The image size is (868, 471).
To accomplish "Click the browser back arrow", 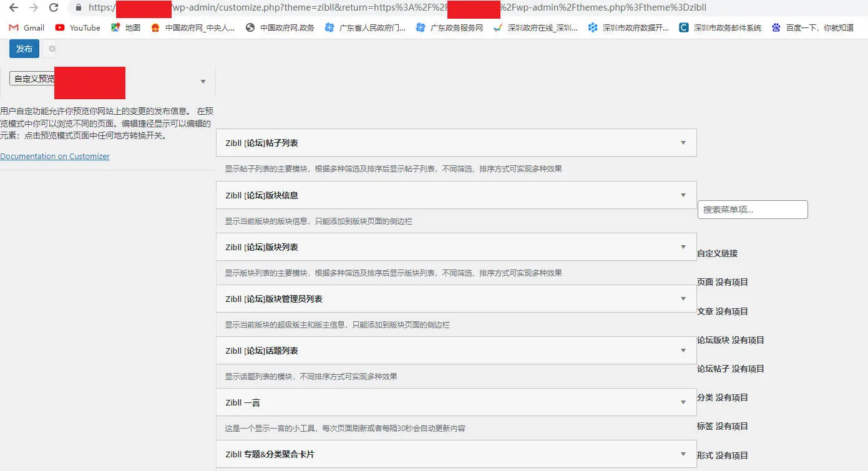I will (x=14, y=7).
